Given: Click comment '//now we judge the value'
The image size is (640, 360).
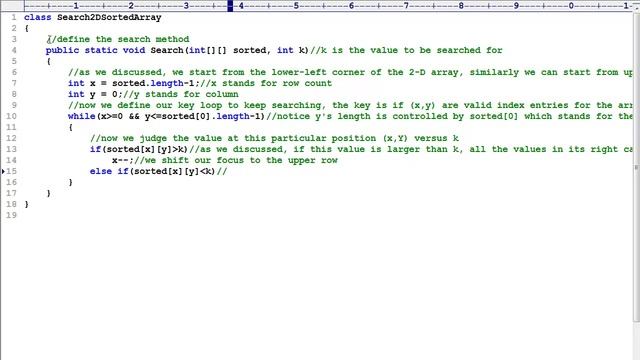Looking at the screenshot, I should pos(274,139).
